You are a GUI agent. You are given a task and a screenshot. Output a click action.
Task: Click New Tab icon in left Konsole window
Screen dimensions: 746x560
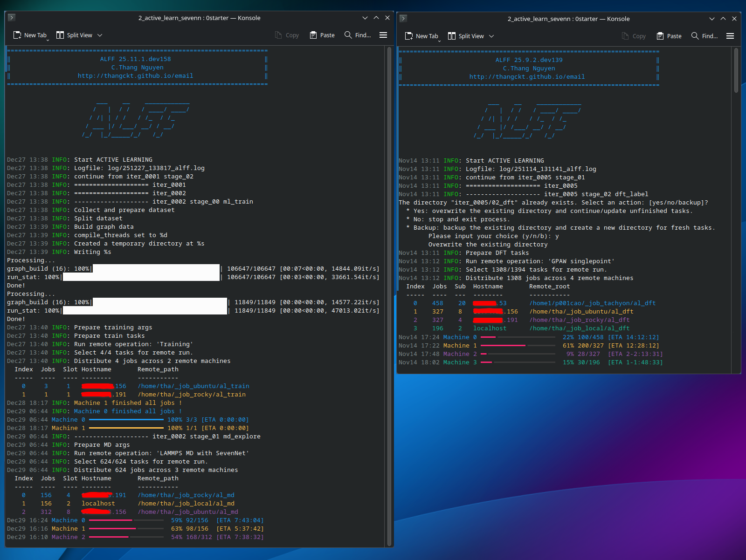point(17,35)
